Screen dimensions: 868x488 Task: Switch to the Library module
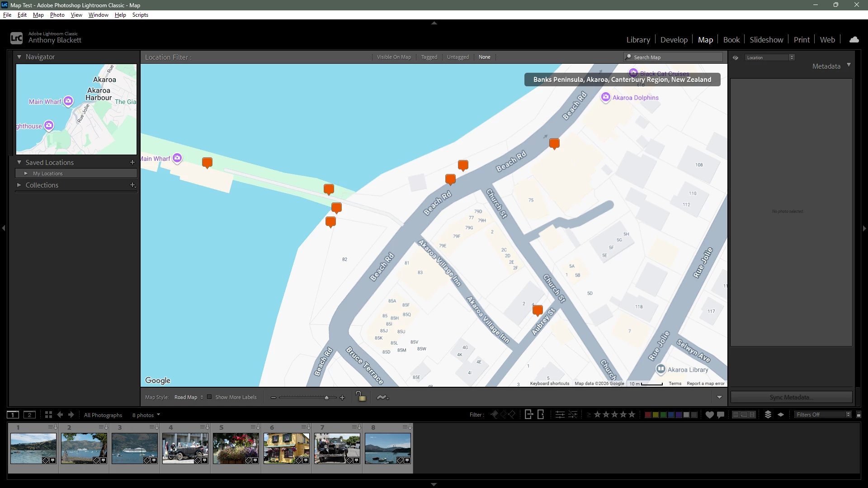click(x=638, y=40)
